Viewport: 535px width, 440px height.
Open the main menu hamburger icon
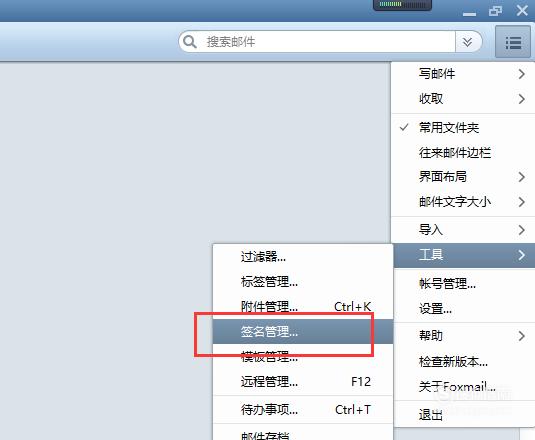[x=513, y=43]
